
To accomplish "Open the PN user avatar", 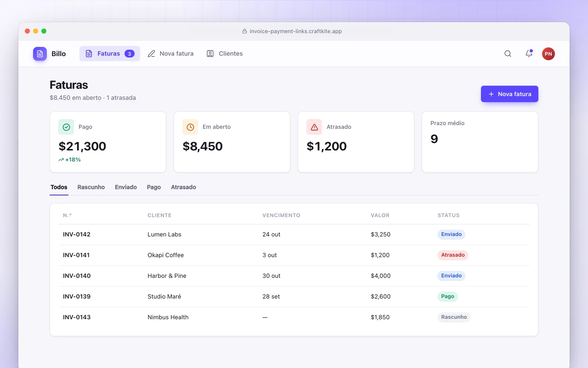I will [x=548, y=54].
